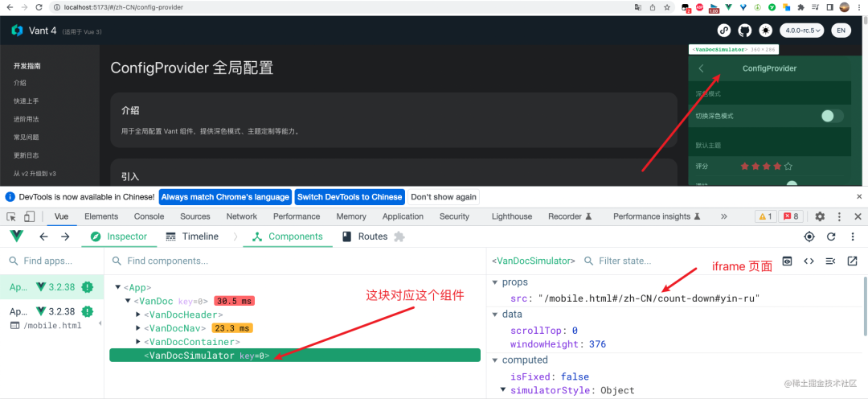Select the /mobile.html app entry

click(x=51, y=318)
